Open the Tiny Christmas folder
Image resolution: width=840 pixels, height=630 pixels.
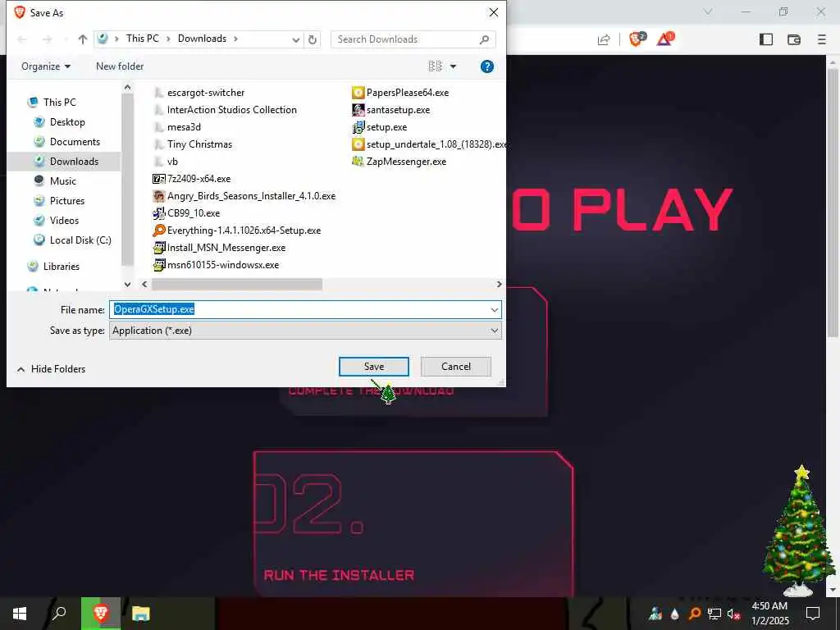[x=193, y=144]
